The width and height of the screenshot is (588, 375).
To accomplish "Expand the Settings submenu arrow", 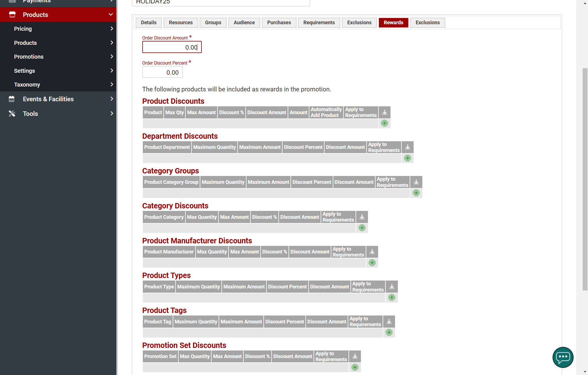I will (112, 70).
